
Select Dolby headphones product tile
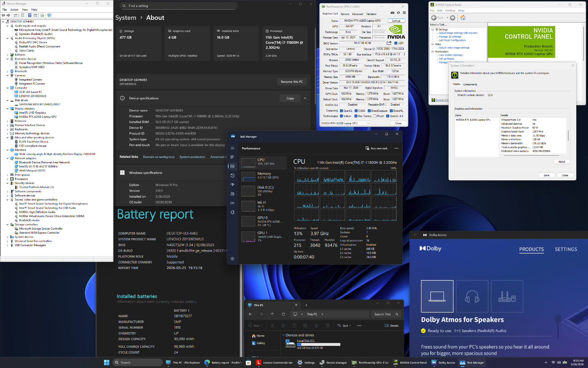click(472, 296)
